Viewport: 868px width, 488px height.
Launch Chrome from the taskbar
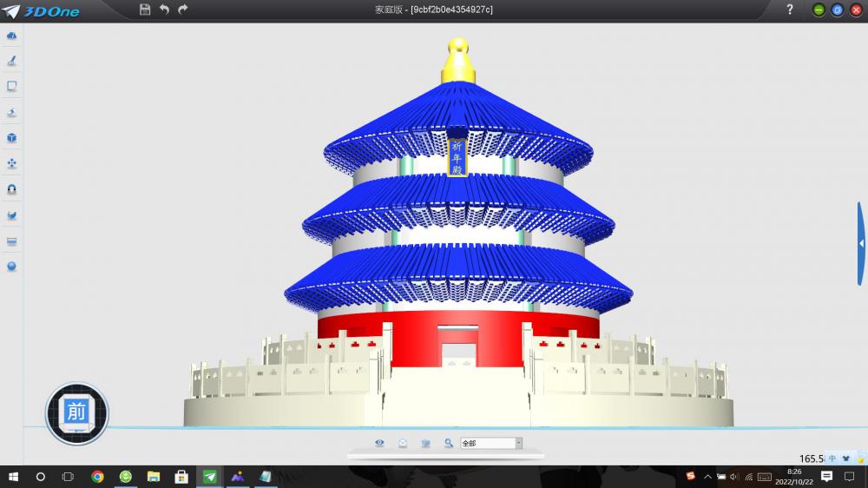[x=97, y=477]
